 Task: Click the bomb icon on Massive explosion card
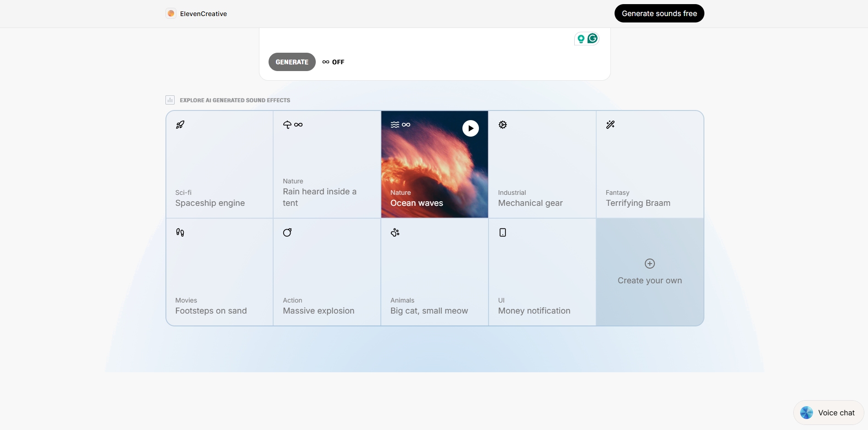point(287,232)
